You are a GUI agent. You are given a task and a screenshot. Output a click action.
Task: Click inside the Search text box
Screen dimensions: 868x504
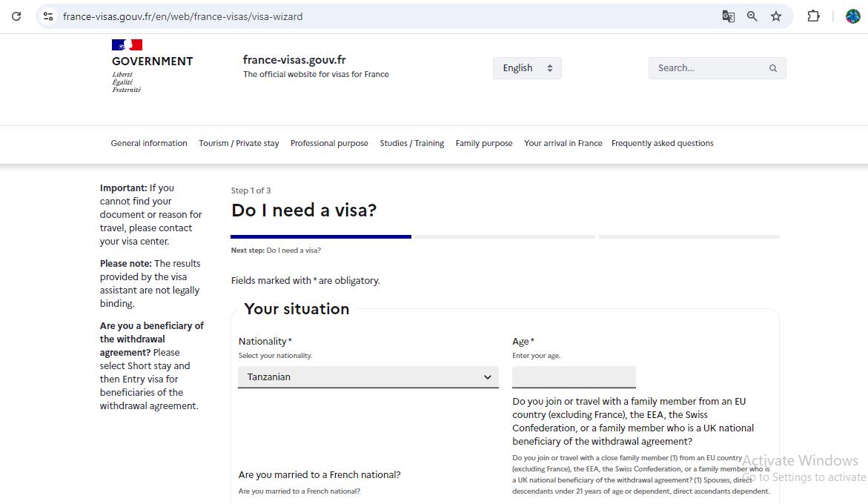click(704, 67)
